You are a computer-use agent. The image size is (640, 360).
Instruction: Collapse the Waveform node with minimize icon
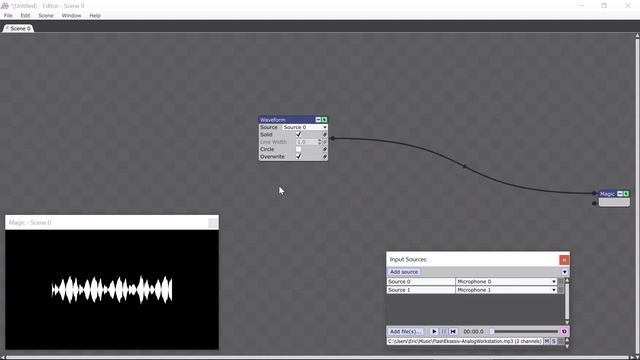(x=318, y=120)
